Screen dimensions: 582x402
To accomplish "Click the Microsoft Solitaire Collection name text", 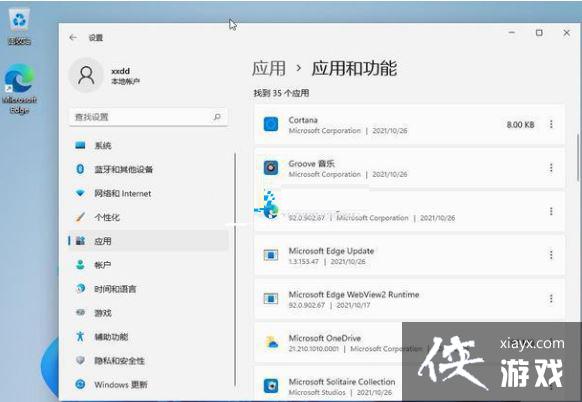I will pyautogui.click(x=342, y=382).
